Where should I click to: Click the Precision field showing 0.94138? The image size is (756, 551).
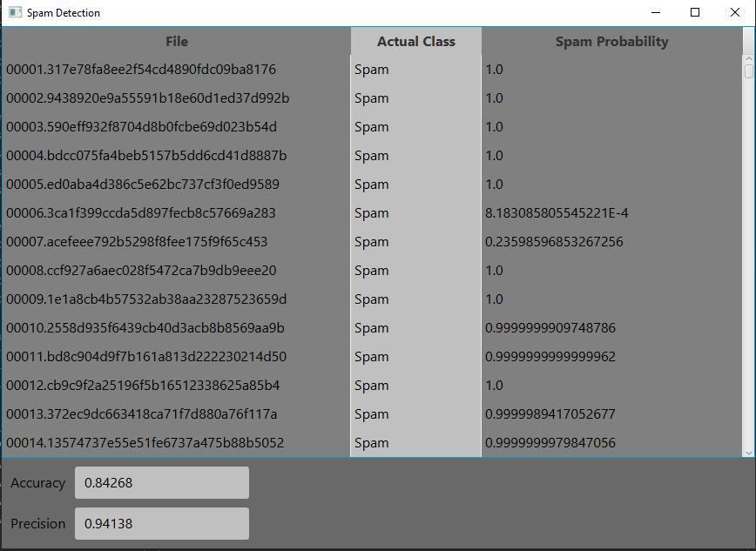pyautogui.click(x=162, y=523)
